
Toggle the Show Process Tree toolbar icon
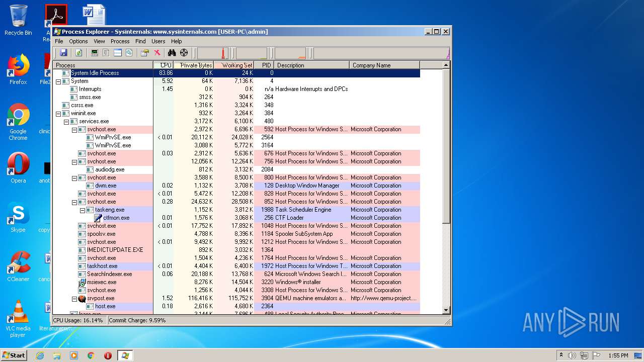(106, 53)
